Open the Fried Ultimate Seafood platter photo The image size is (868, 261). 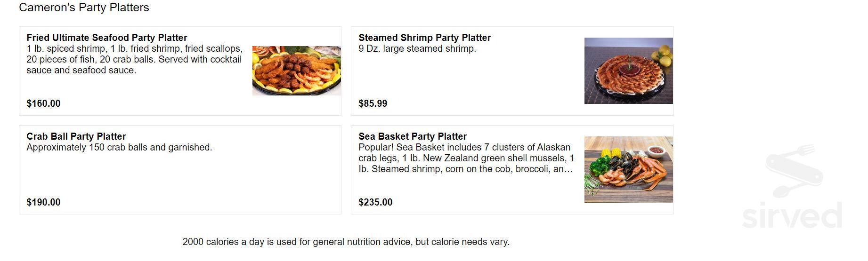(296, 71)
